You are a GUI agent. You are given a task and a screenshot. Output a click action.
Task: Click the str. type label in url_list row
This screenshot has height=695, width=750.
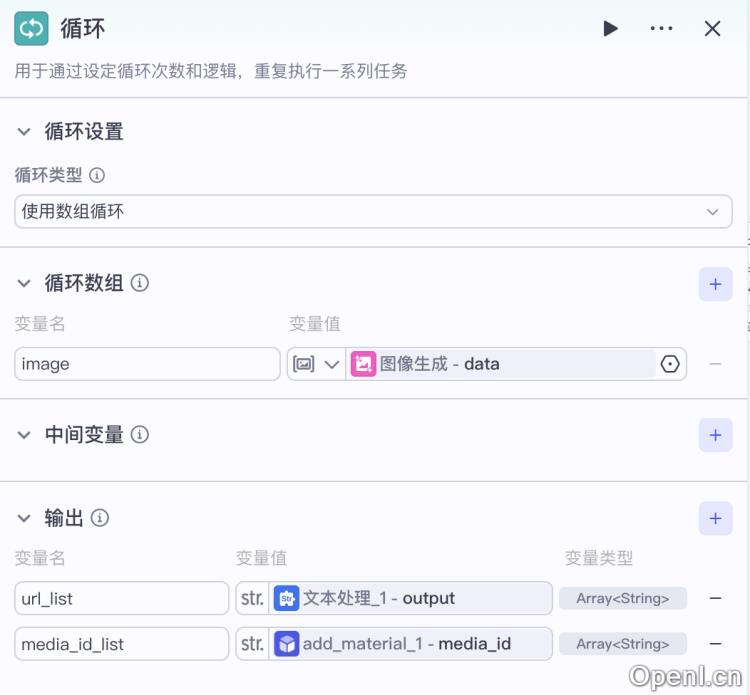(x=253, y=598)
